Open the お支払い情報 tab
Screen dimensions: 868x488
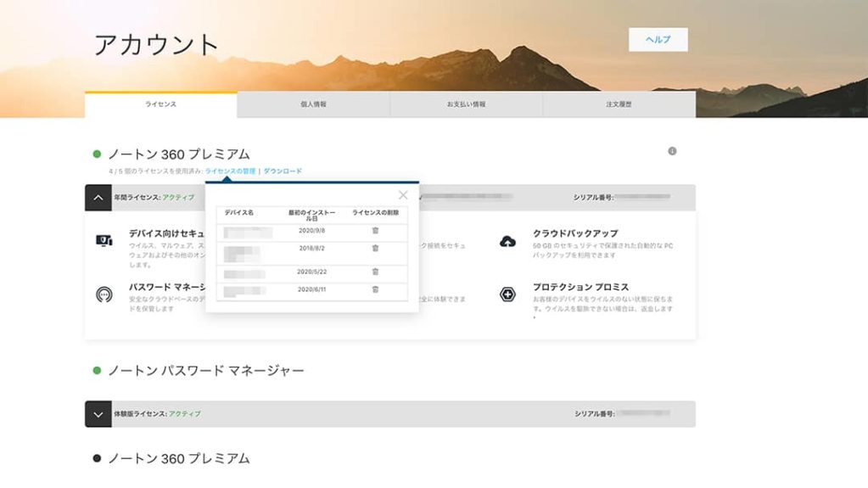tap(466, 104)
